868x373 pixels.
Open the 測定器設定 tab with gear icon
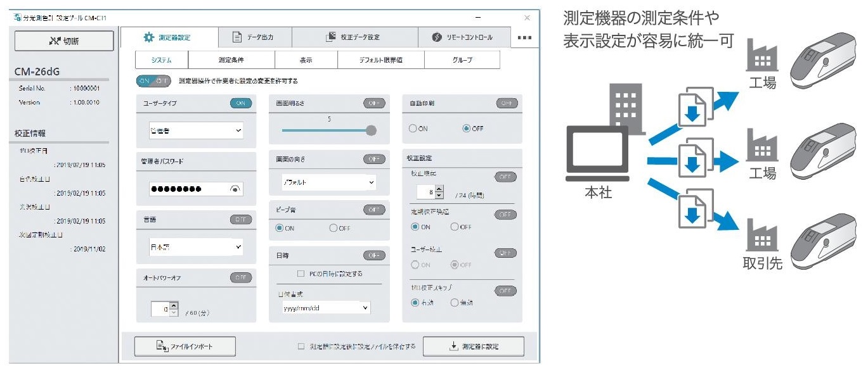tap(169, 37)
